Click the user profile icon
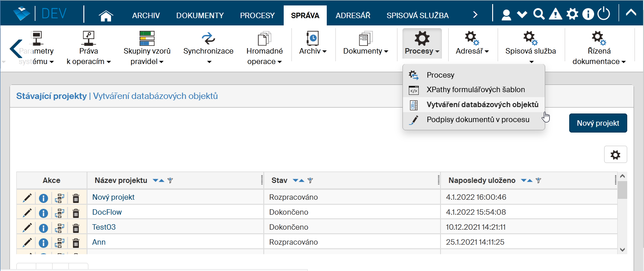Image resolution: width=644 pixels, height=271 pixels. pyautogui.click(x=506, y=15)
